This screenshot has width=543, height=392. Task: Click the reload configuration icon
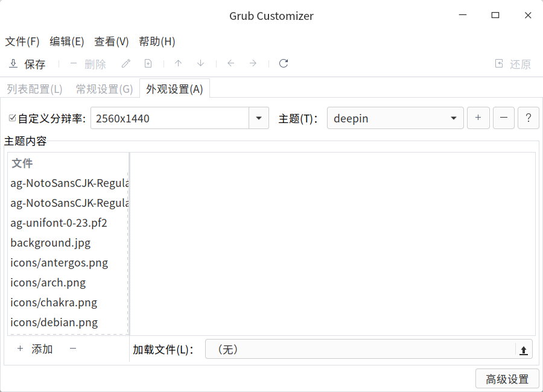[284, 63]
